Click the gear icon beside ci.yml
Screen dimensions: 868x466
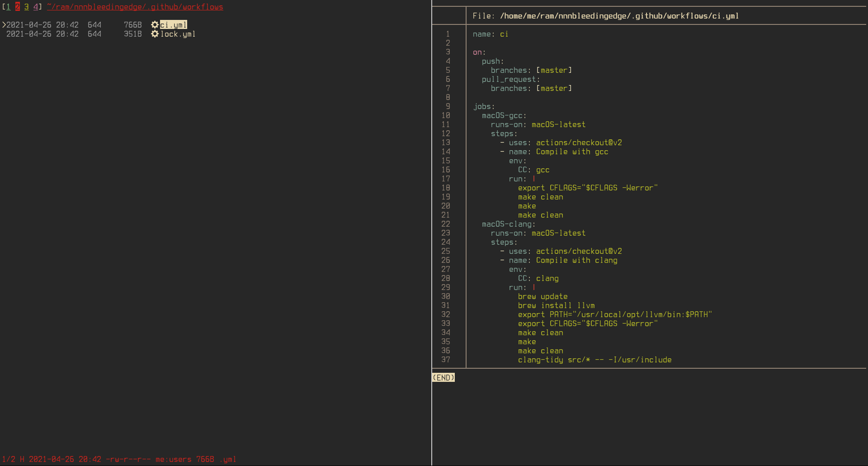[154, 25]
